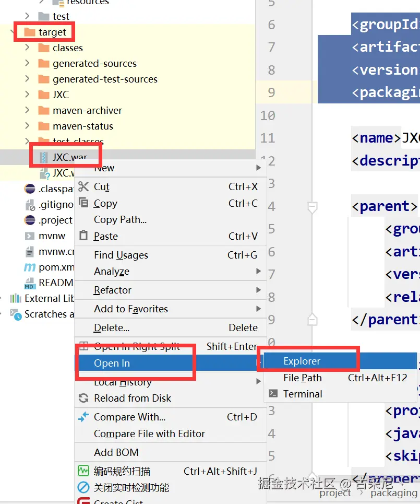Select the Open In menu entry
This screenshot has height=504, width=420.
(x=171, y=363)
